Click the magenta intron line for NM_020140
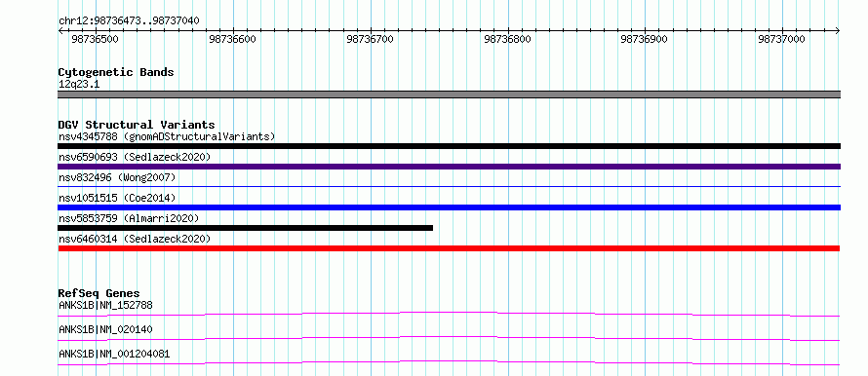 click(x=449, y=338)
